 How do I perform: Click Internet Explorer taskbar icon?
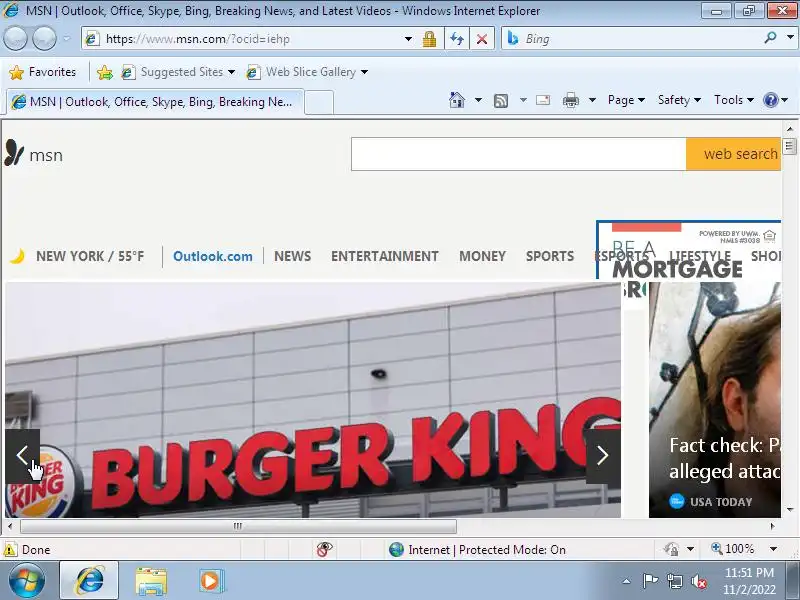pos(89,581)
